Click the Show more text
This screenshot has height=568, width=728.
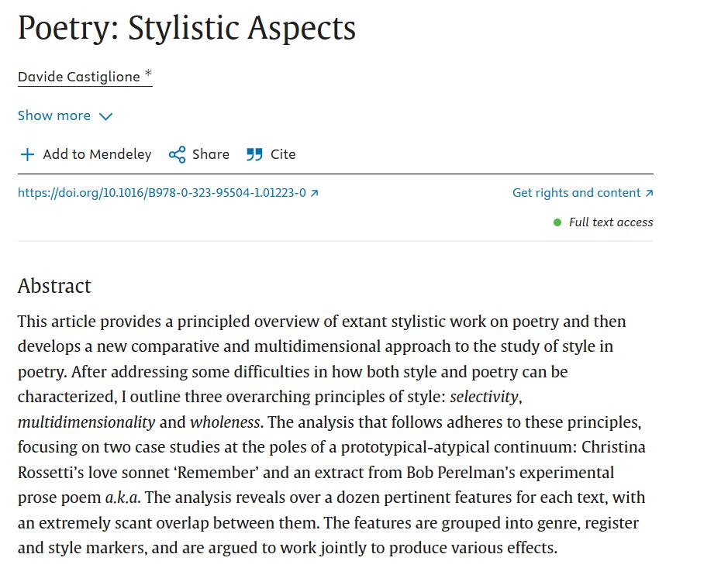pyautogui.click(x=54, y=115)
